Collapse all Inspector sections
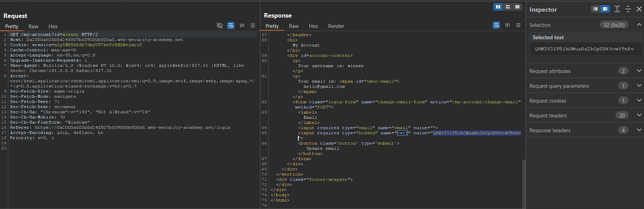644x209 pixels. (x=628, y=9)
